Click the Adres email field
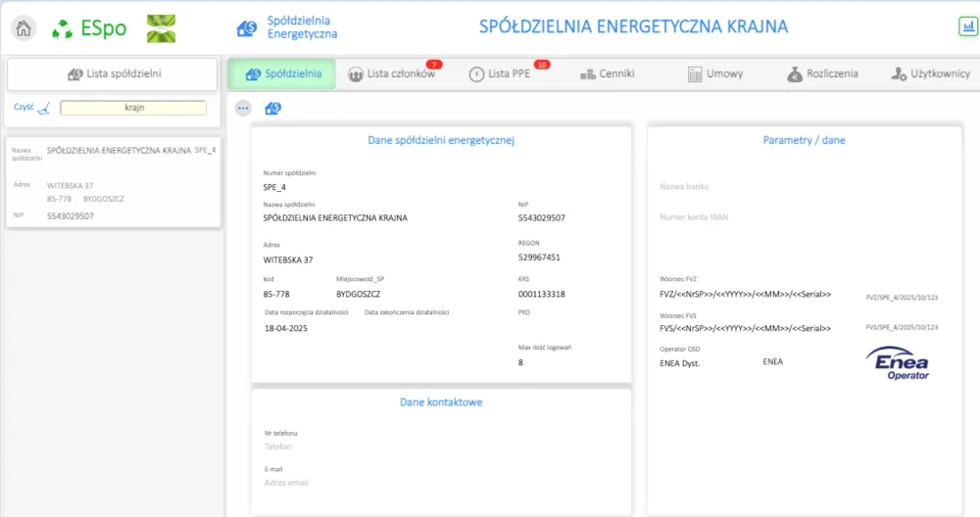Screen dimensions: 980x517 pyautogui.click(x=286, y=483)
